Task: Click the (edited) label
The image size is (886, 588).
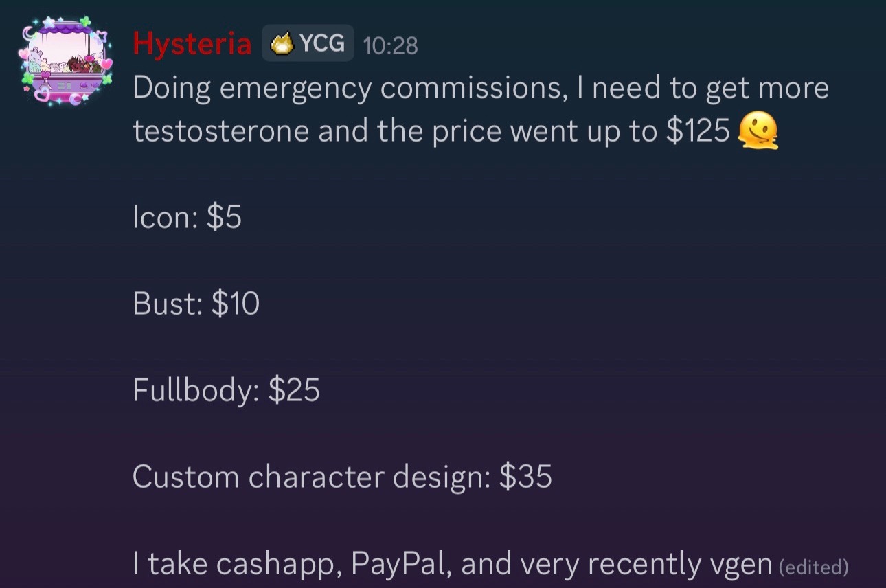Action: point(814,567)
